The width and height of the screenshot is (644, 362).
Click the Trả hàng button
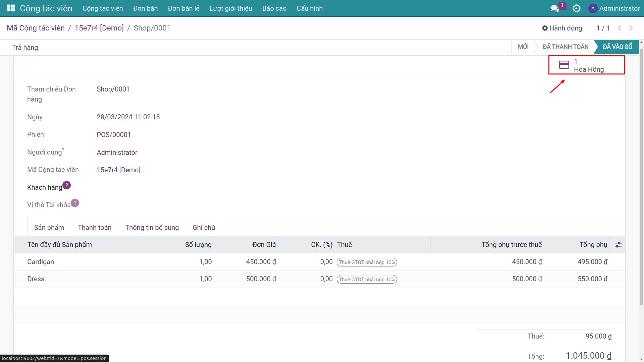tap(25, 48)
